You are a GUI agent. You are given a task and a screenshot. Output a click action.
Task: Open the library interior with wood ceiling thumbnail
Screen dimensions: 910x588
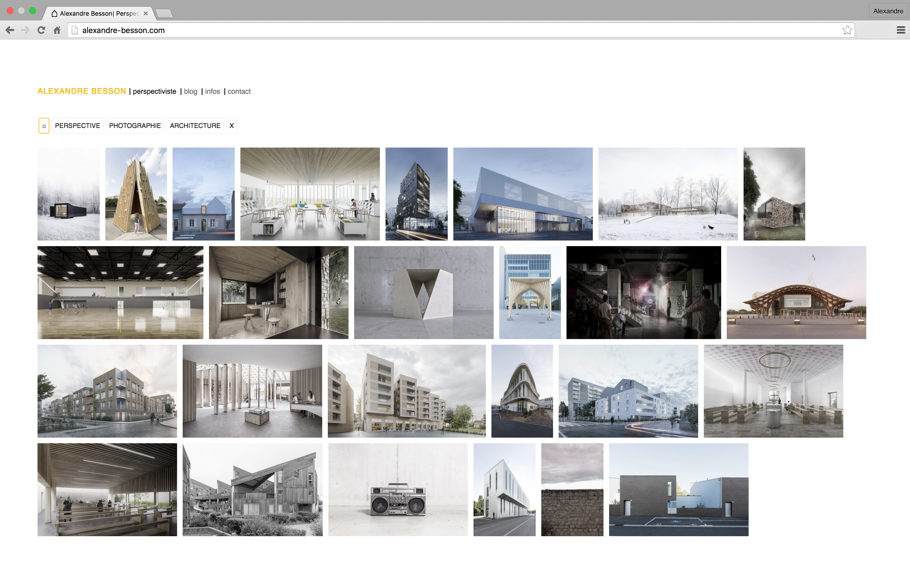tap(310, 194)
